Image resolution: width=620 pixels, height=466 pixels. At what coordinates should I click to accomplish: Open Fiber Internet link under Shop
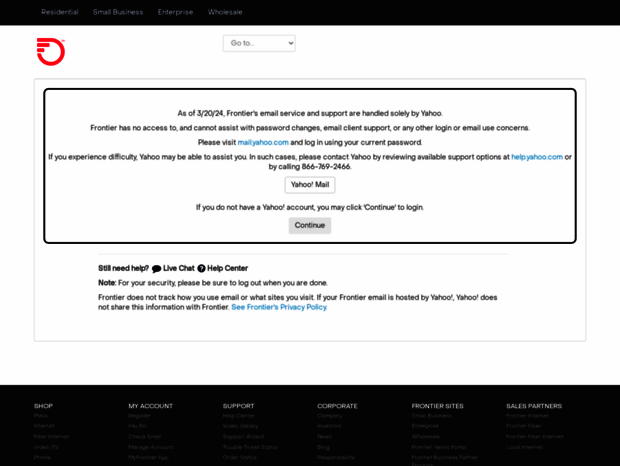click(x=51, y=437)
